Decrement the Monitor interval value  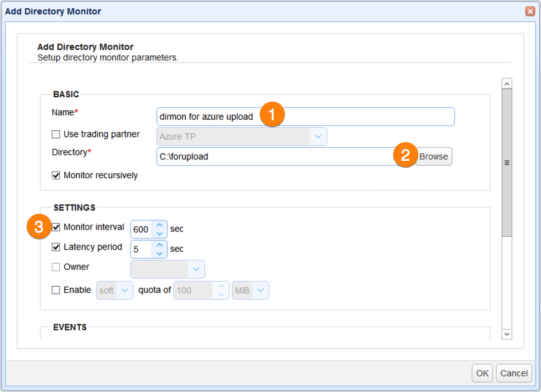point(160,232)
